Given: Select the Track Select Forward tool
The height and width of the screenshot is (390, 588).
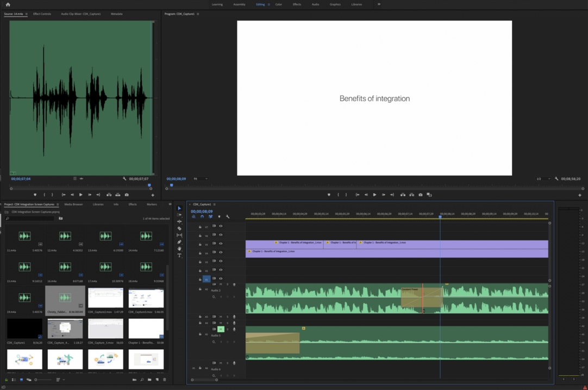Looking at the screenshot, I should [179, 215].
